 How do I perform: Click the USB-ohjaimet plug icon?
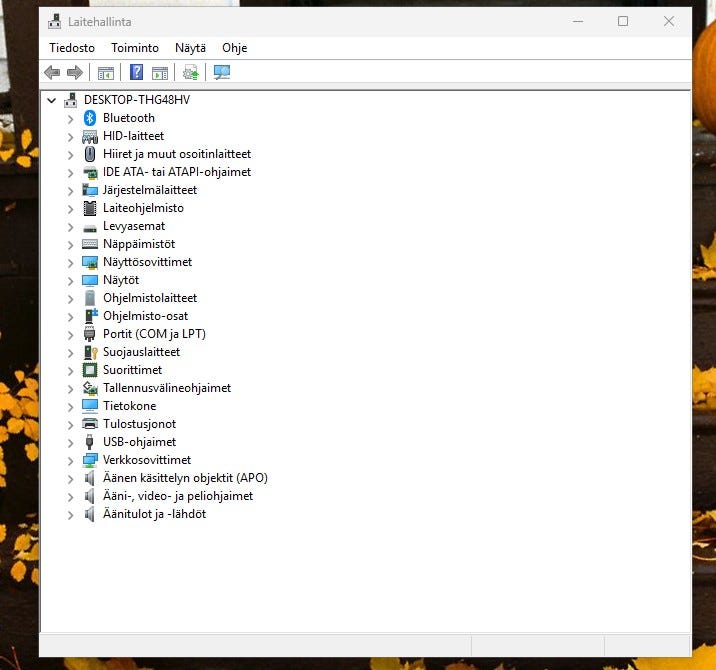[x=90, y=442]
